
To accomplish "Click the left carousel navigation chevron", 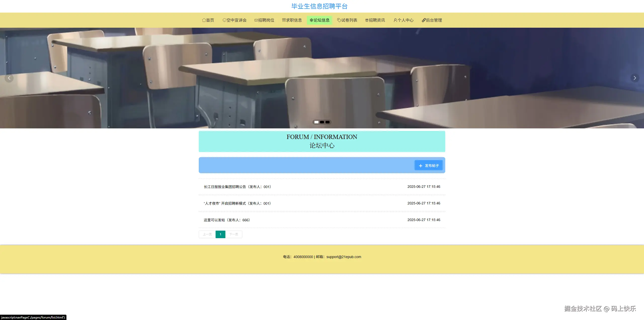I will coord(9,78).
